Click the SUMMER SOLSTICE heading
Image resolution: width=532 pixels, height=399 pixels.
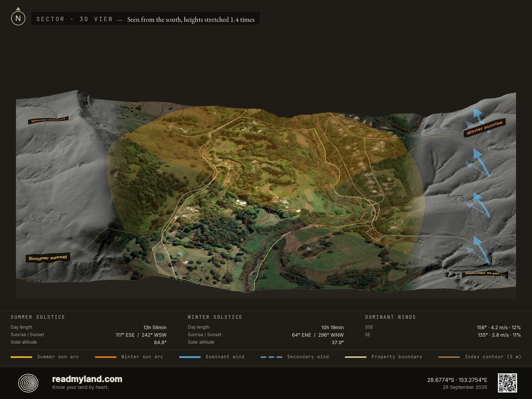pos(38,317)
